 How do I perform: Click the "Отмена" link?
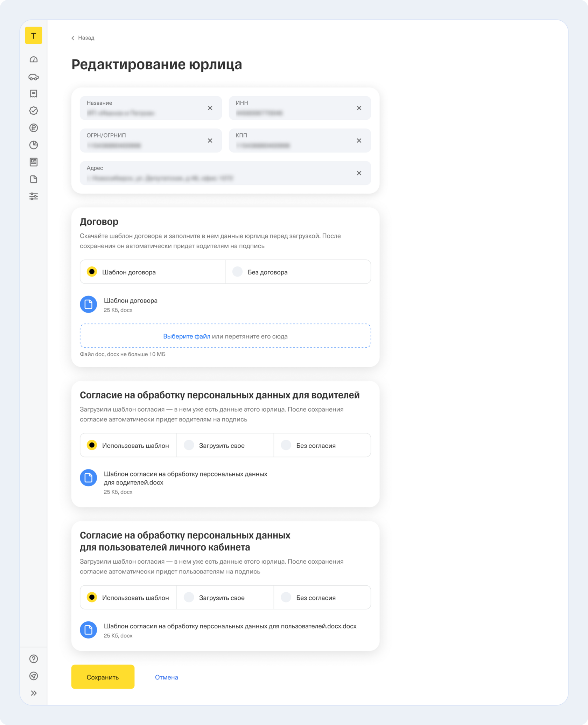click(166, 677)
